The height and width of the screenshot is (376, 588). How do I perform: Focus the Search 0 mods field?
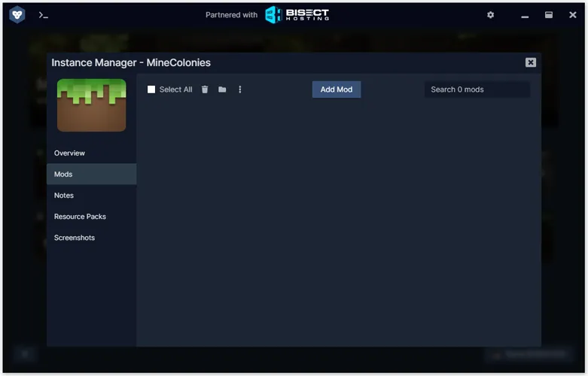pyautogui.click(x=477, y=89)
